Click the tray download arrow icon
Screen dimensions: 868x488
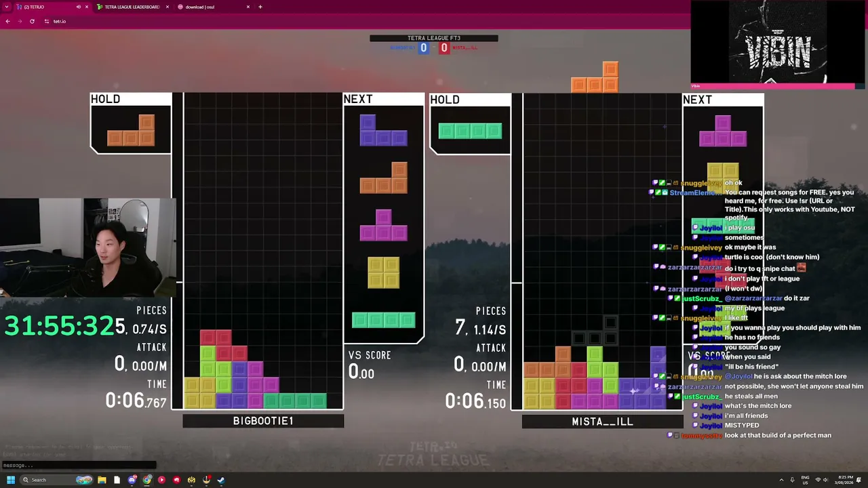(x=792, y=480)
